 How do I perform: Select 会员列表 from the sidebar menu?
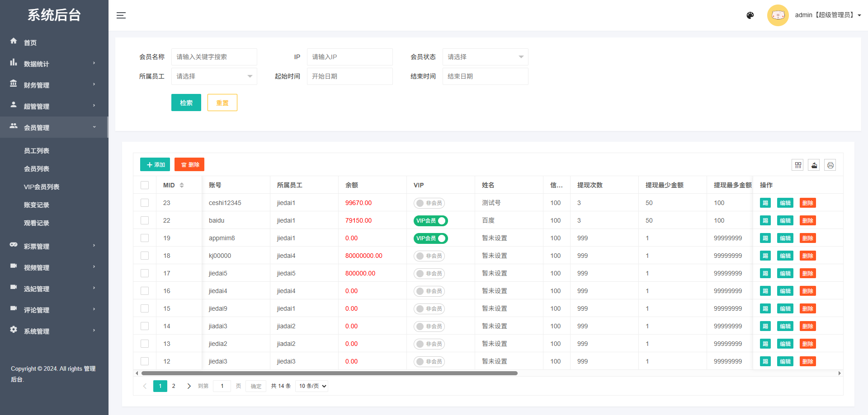[x=36, y=168]
